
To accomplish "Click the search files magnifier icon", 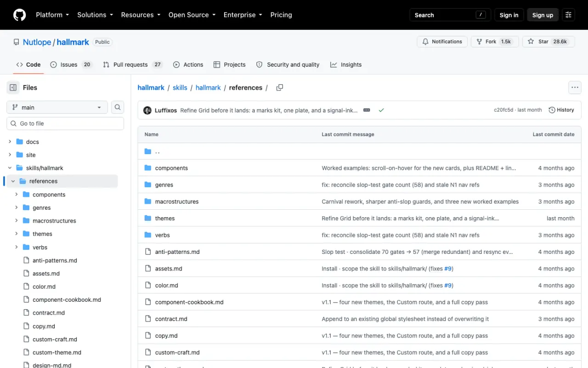I will [x=118, y=107].
